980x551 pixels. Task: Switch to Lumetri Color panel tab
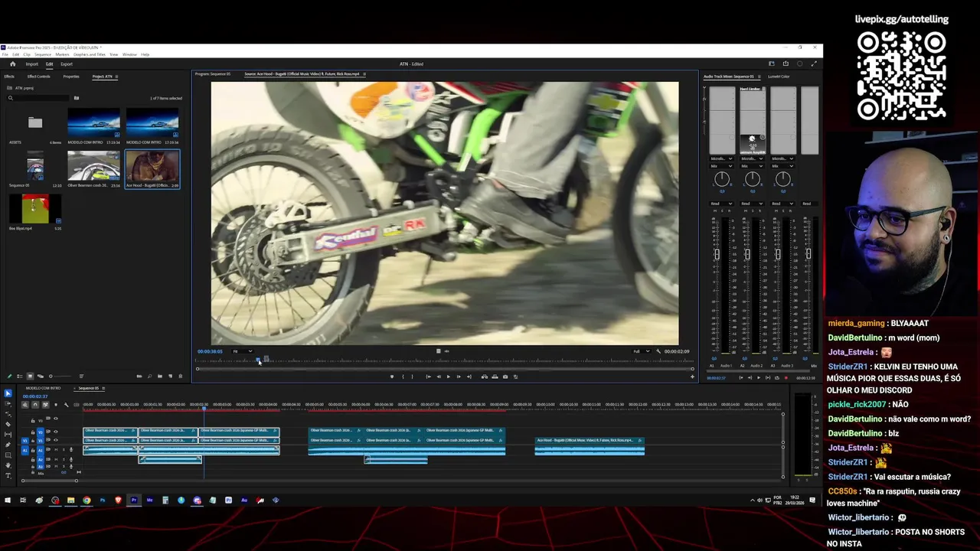[779, 77]
